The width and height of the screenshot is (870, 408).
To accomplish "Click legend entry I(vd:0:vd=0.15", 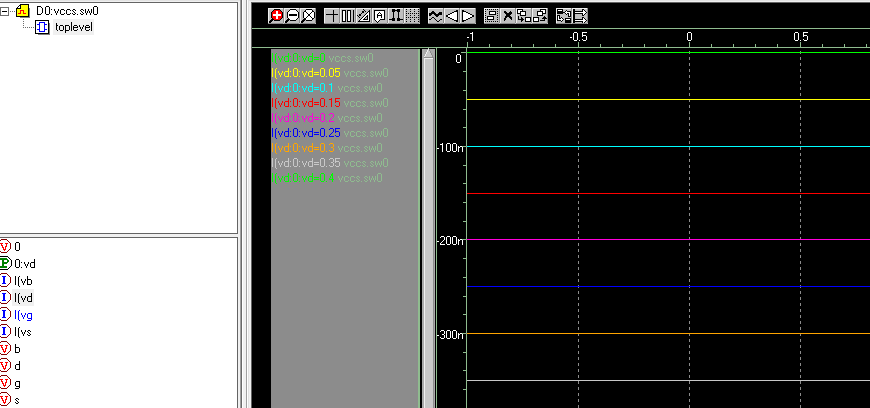I will coord(306,103).
